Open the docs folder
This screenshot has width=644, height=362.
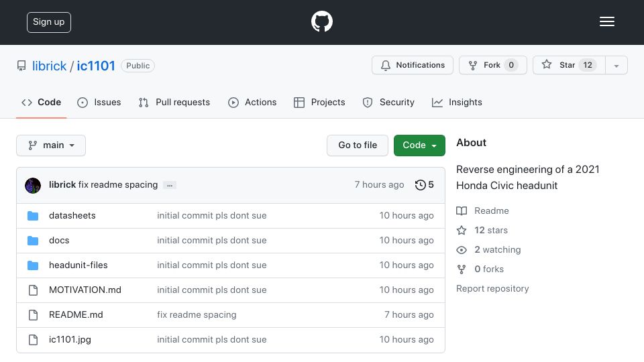point(59,241)
